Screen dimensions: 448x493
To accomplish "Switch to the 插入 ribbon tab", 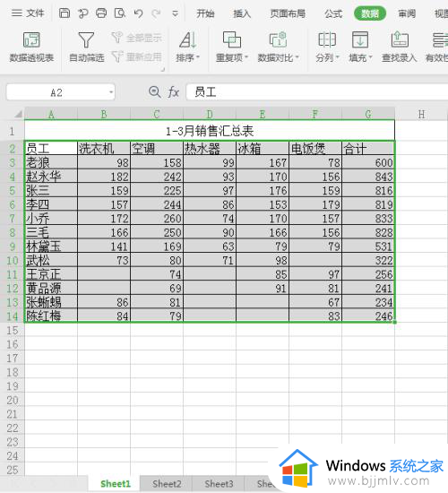I will [242, 13].
